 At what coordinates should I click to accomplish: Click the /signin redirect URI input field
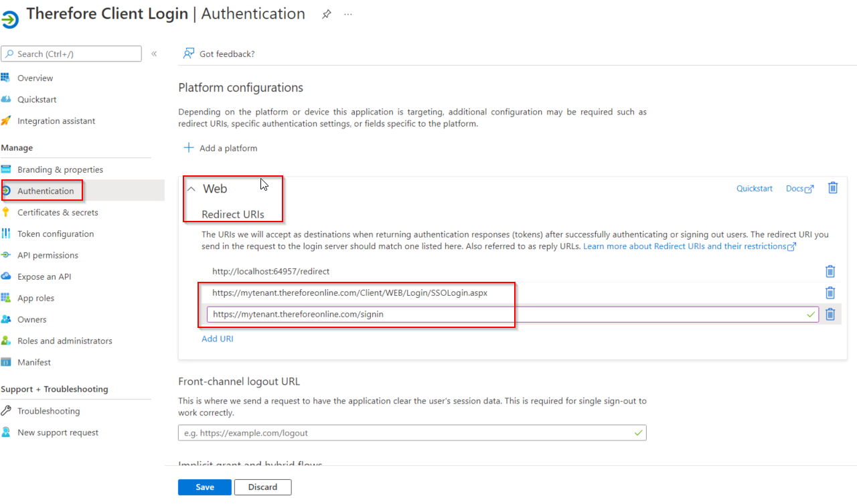512,314
